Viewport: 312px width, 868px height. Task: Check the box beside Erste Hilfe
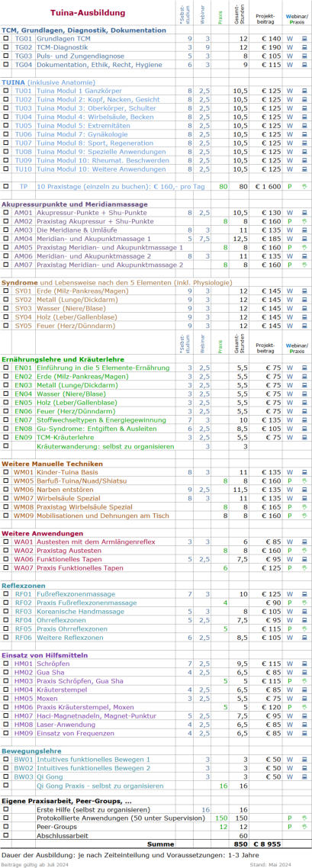click(6, 809)
